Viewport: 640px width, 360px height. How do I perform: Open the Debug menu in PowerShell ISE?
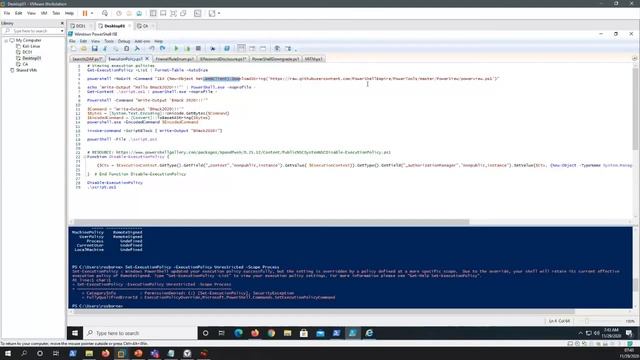click(x=124, y=41)
